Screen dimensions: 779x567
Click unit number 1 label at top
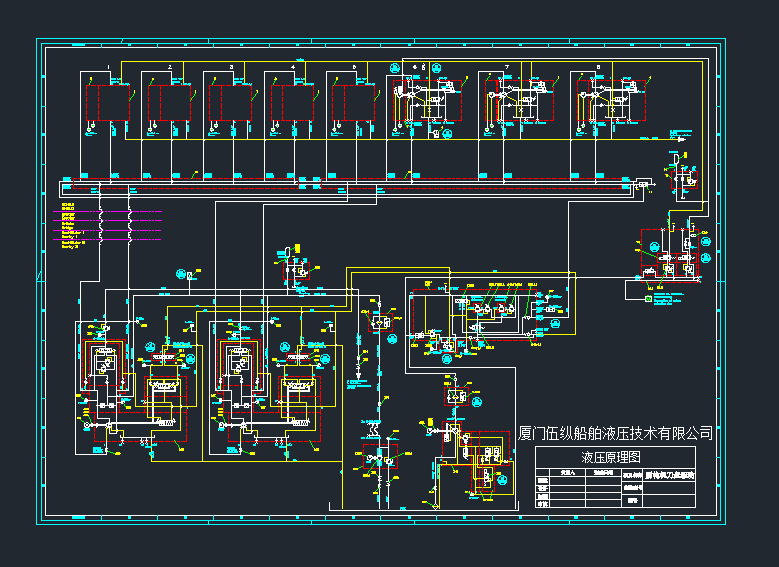108,66
